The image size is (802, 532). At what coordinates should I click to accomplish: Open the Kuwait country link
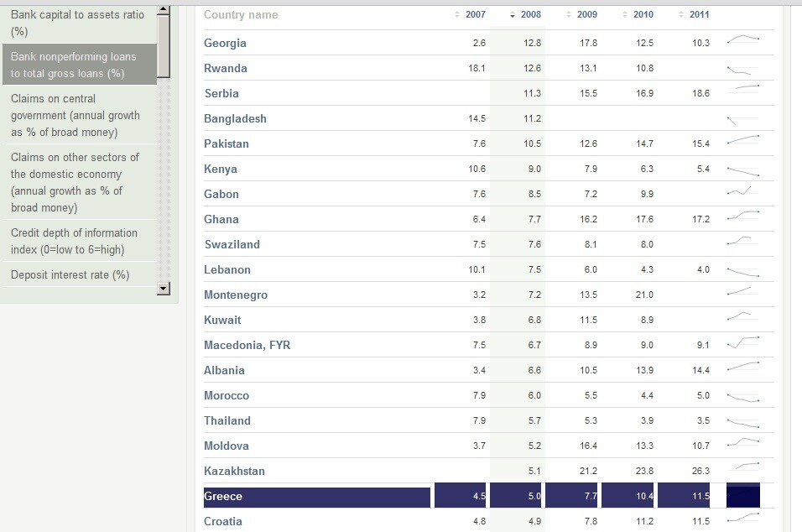(x=222, y=320)
